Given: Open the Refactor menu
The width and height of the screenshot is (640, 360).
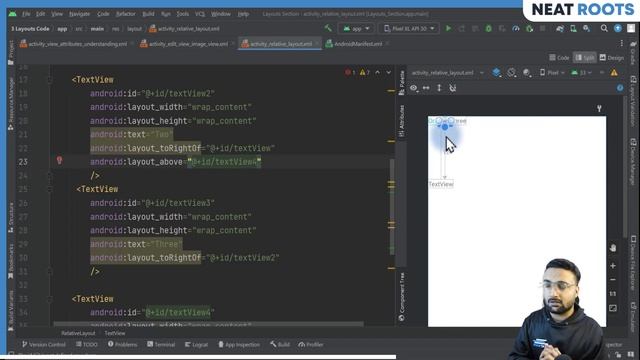Looking at the screenshot, I should [x=126, y=14].
